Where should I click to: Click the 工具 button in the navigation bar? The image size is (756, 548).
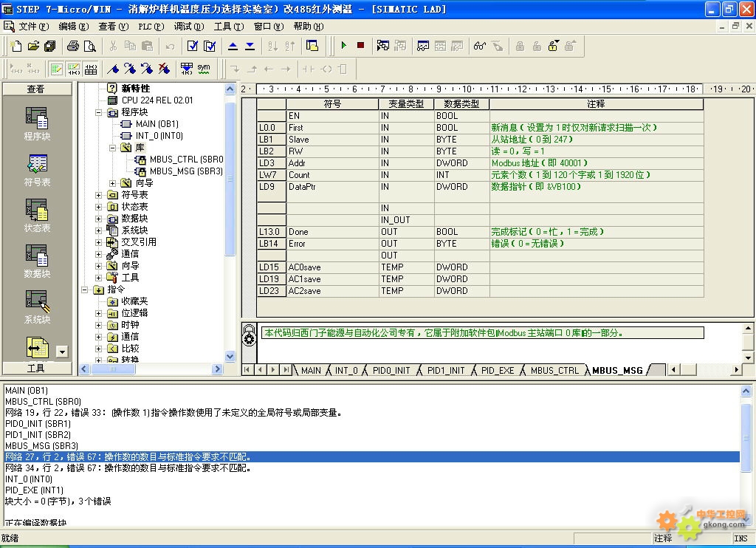point(37,368)
